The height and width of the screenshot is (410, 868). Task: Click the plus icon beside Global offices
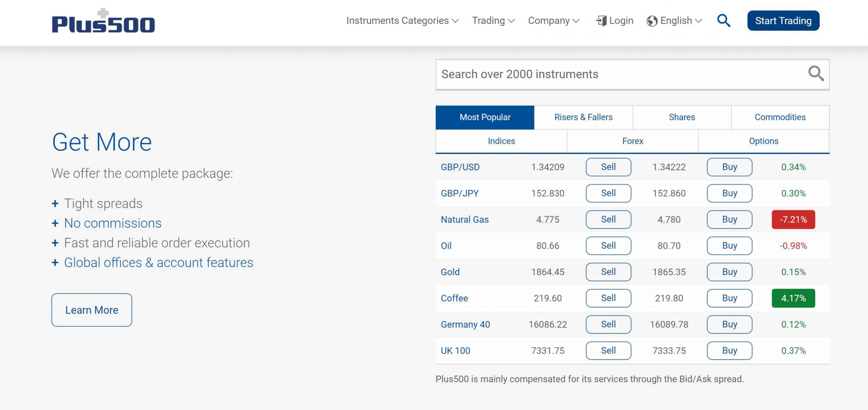point(55,263)
